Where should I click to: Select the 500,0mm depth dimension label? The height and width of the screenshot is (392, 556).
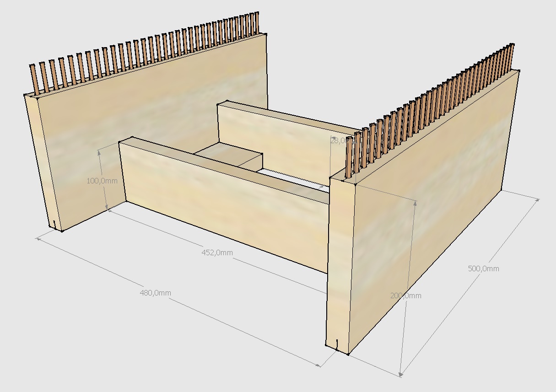(x=483, y=268)
